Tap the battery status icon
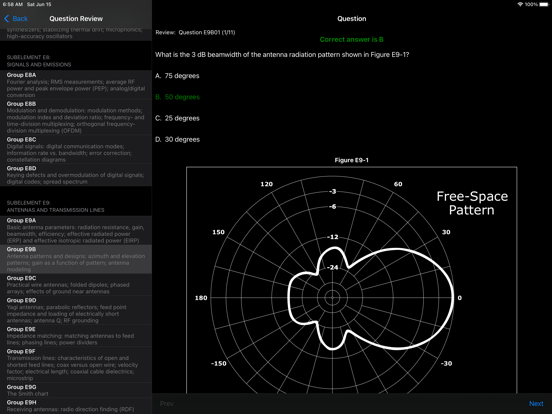552x414 pixels. tap(544, 4)
